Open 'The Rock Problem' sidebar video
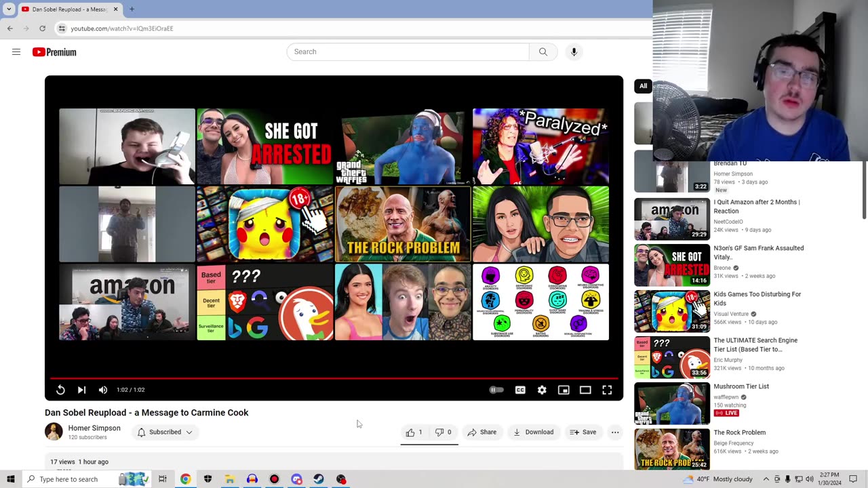The height and width of the screenshot is (488, 868). point(739,432)
